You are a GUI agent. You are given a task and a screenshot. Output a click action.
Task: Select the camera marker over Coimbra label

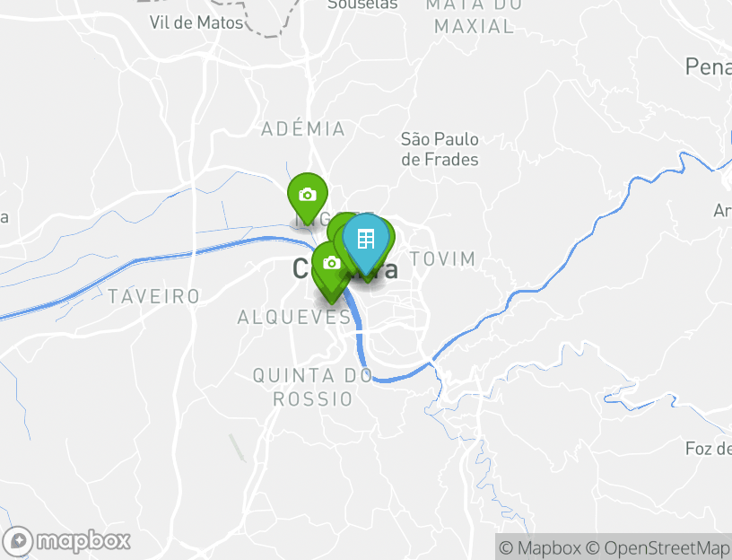(x=331, y=265)
